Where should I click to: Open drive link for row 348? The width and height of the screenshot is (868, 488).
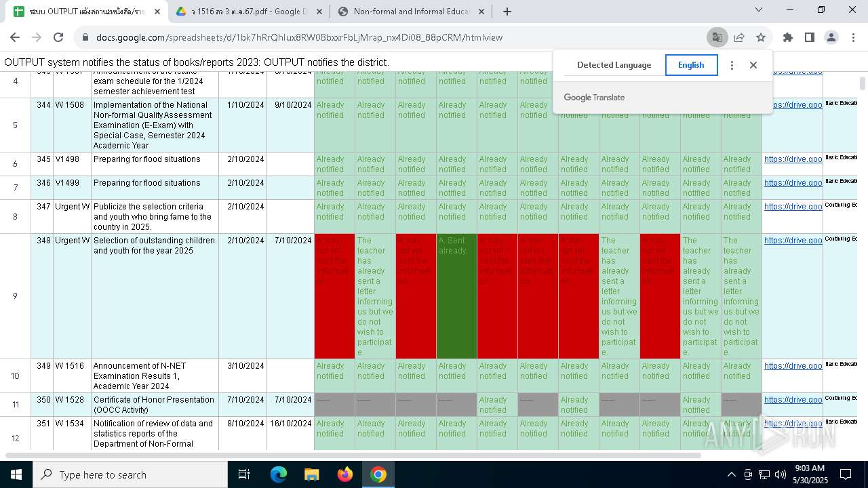click(x=793, y=241)
